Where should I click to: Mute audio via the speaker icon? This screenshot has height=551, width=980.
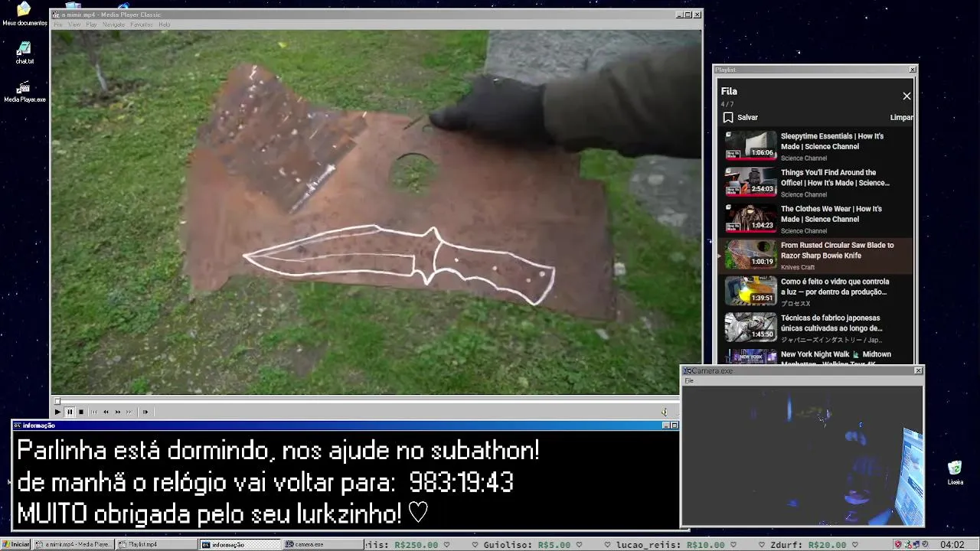(x=665, y=412)
